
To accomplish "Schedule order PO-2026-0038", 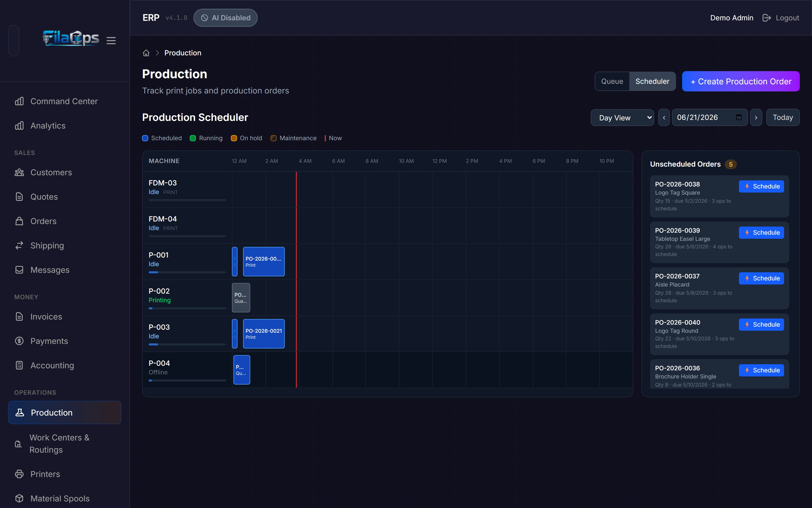I will pos(761,186).
